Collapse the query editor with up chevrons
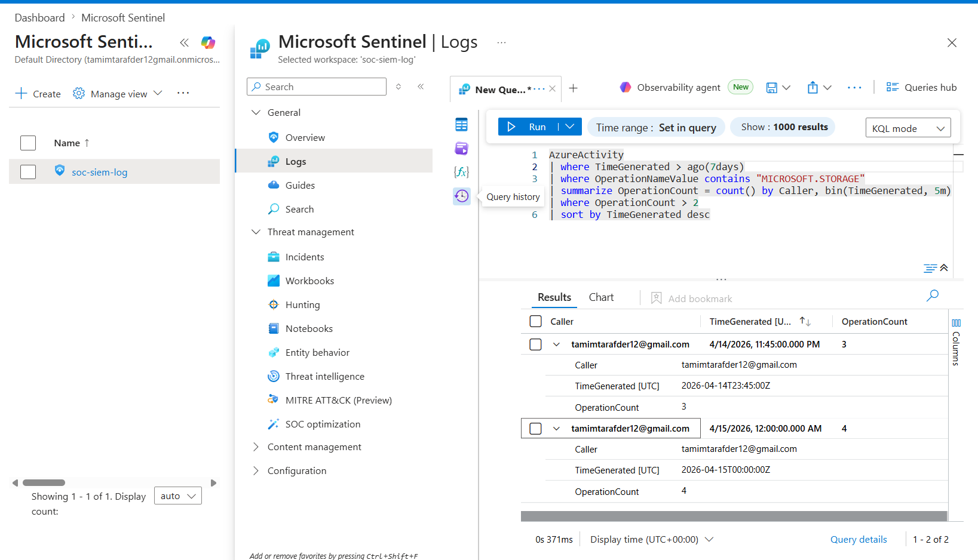 tap(944, 268)
